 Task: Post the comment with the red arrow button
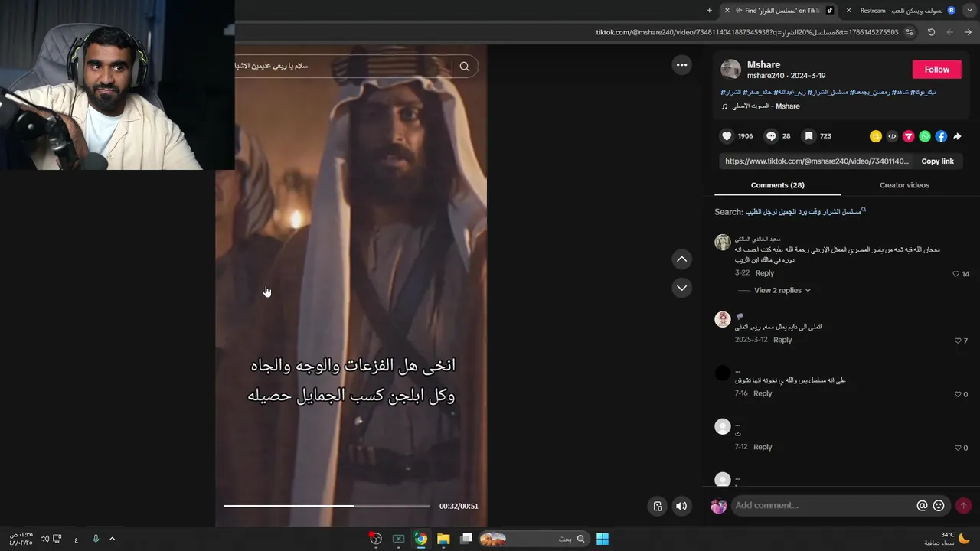(963, 506)
